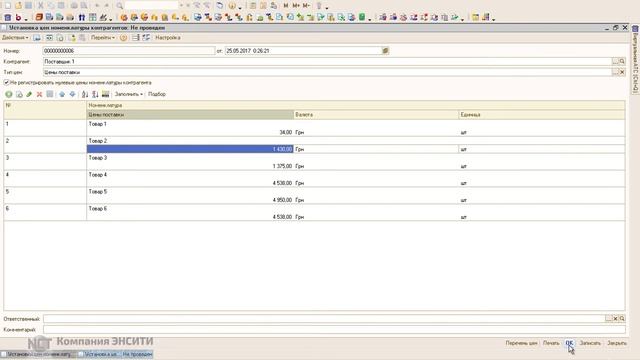This screenshot has height=360, width=640.
Task: Click the highlighted price cell 1 430,00
Action: point(190,149)
